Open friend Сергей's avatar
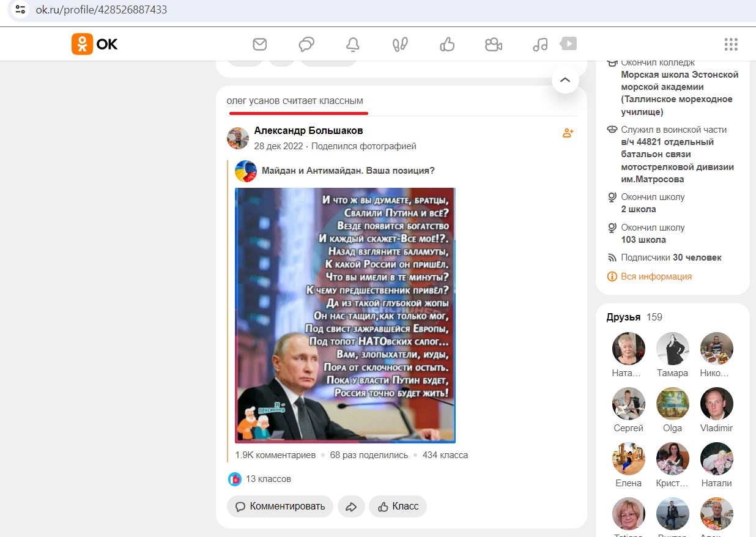 click(x=629, y=404)
